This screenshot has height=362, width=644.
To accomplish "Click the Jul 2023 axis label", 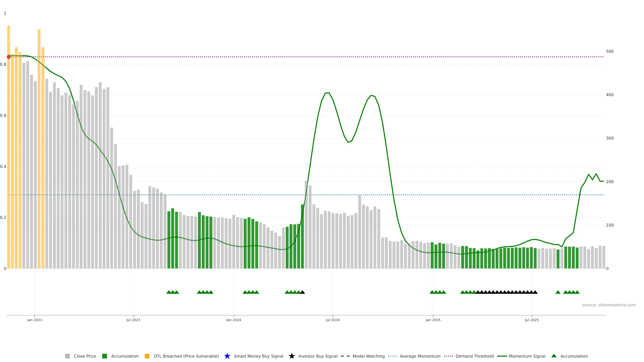I will 133,320.
